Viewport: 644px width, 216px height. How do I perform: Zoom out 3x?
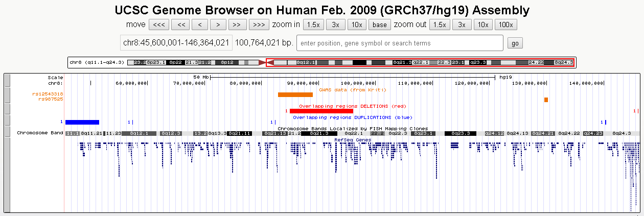click(x=462, y=25)
